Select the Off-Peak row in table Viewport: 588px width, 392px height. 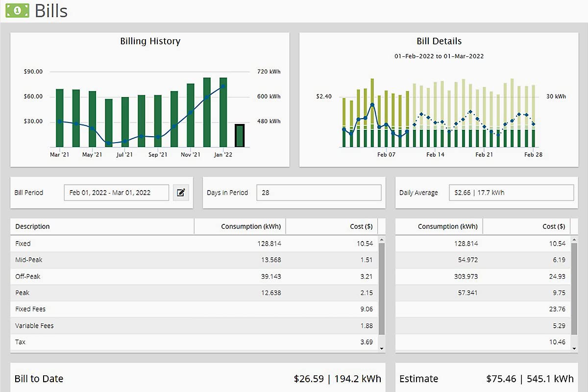194,276
